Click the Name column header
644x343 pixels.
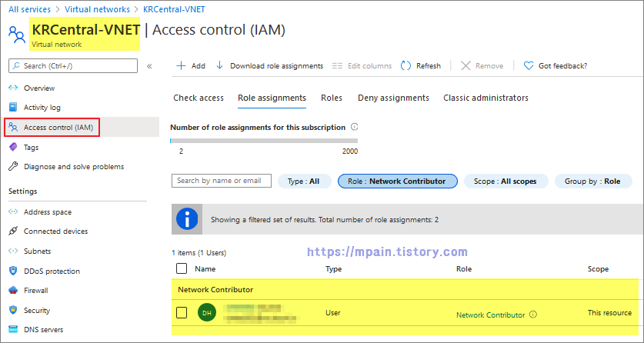[205, 268]
